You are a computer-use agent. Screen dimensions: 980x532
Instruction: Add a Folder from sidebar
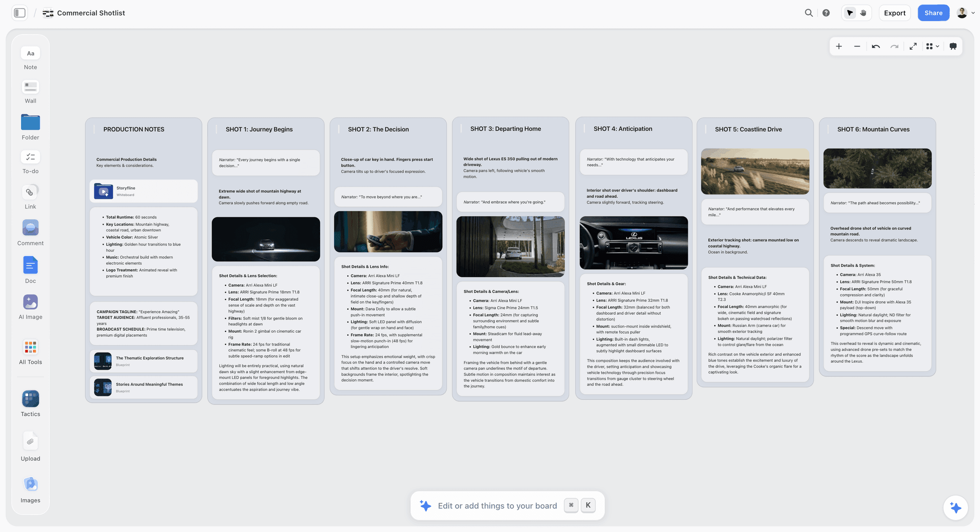30,127
